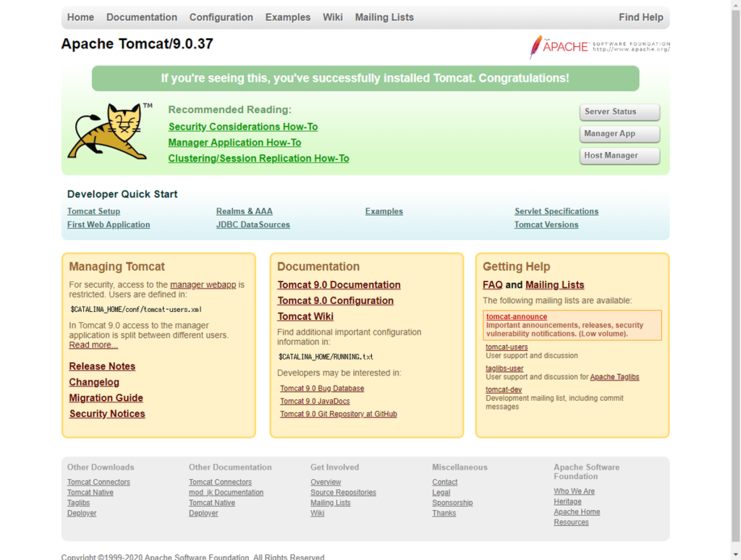The image size is (741, 560).
Task: Open JDBC DataSources link
Action: click(253, 225)
